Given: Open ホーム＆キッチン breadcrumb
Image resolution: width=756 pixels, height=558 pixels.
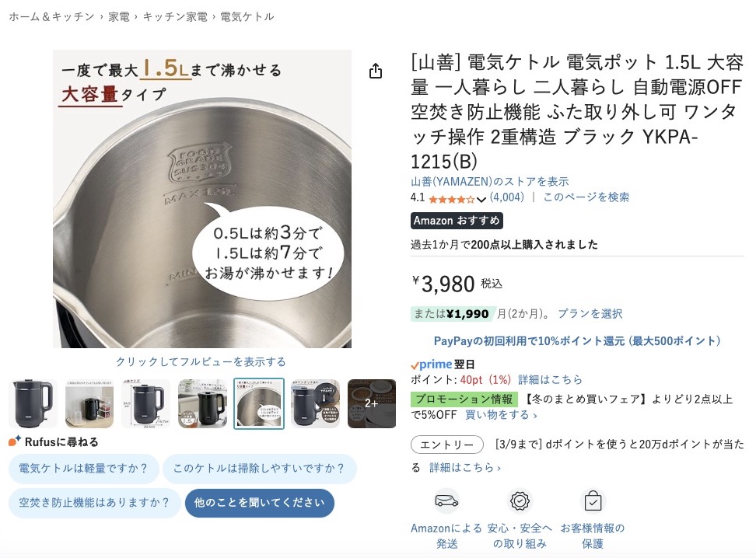Looking at the screenshot, I should click(51, 17).
